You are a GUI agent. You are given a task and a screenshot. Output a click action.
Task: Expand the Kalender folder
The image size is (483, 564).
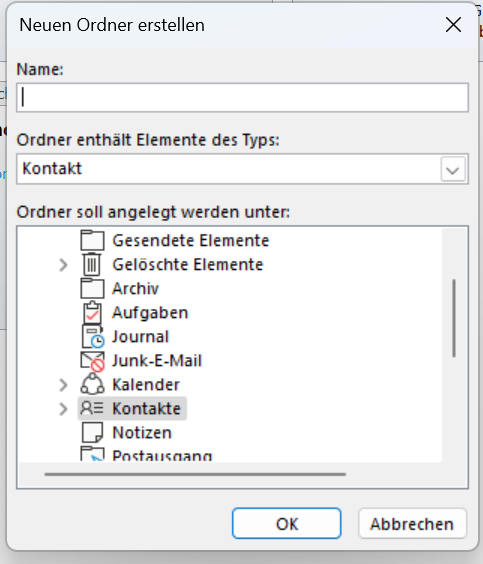[x=63, y=385]
